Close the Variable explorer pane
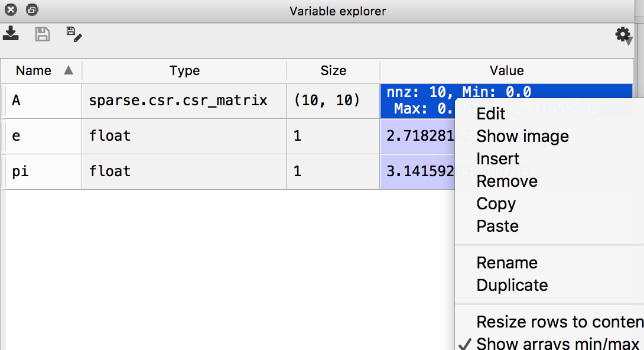Image resolution: width=644 pixels, height=350 pixels. coord(11,9)
